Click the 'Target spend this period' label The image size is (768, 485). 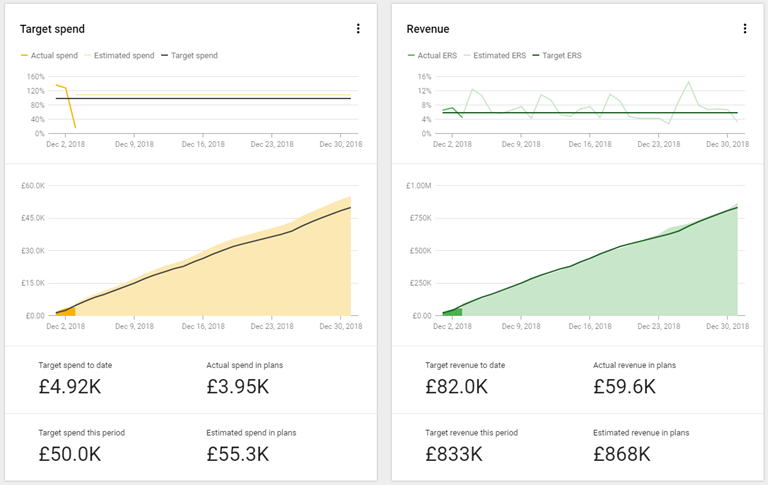tap(82, 433)
